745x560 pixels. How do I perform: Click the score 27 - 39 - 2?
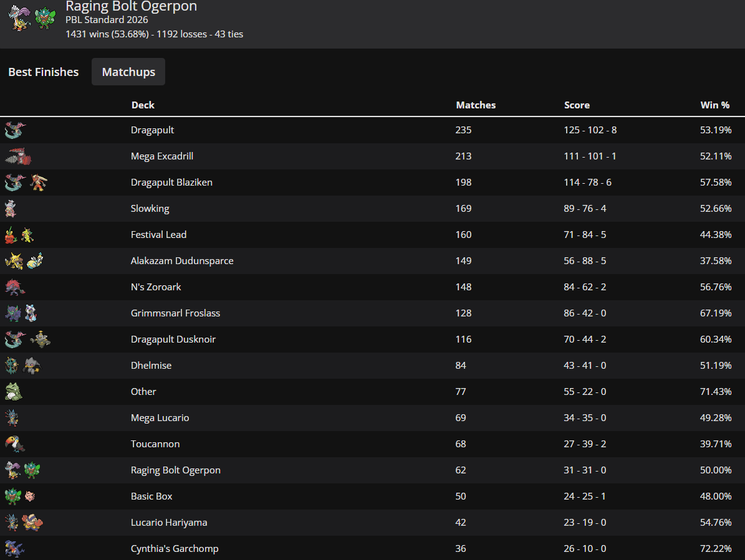coord(585,444)
